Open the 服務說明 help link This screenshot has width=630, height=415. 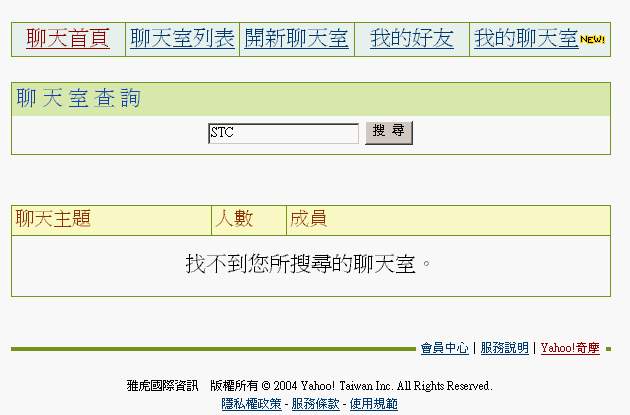pyautogui.click(x=504, y=348)
